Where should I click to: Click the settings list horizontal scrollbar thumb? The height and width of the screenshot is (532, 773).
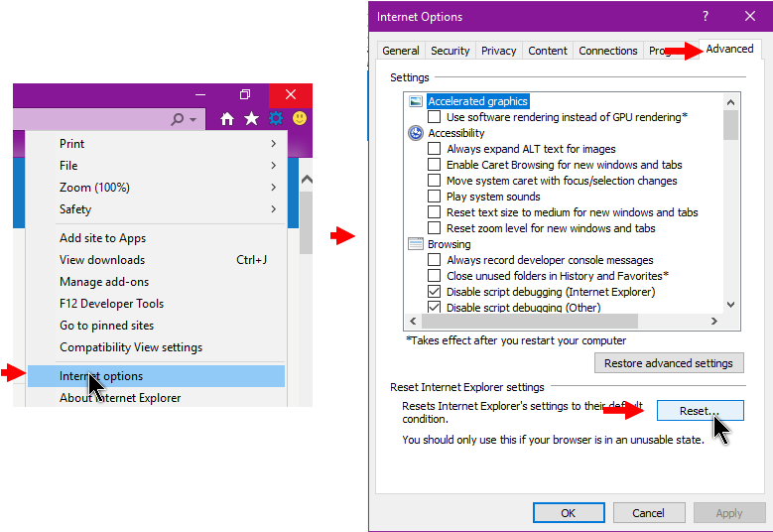click(530, 321)
